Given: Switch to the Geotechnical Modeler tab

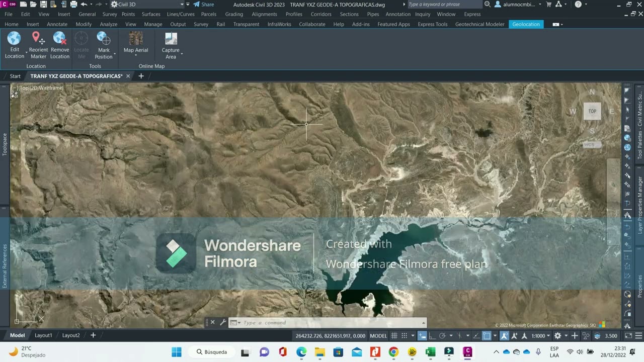Looking at the screenshot, I should pos(479,24).
